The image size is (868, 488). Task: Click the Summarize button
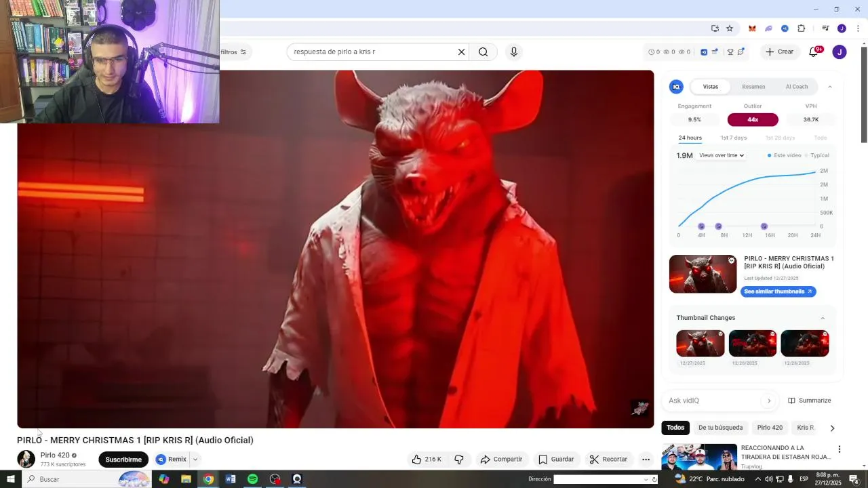809,401
